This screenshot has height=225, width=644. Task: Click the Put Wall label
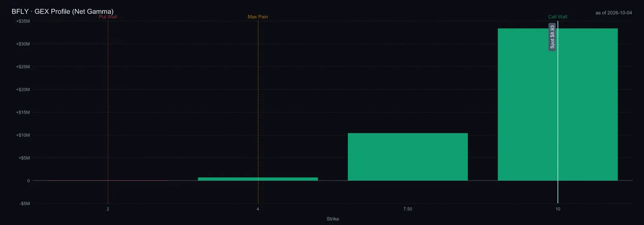tap(108, 17)
